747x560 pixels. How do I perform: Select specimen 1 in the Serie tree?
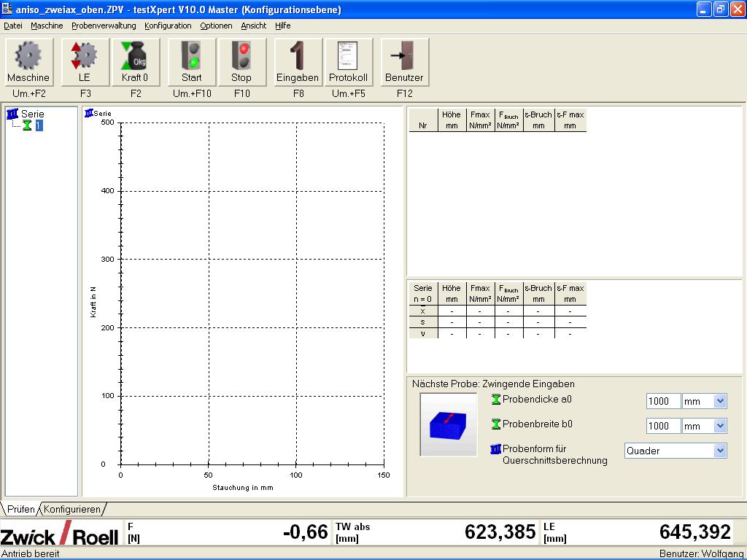coord(39,125)
